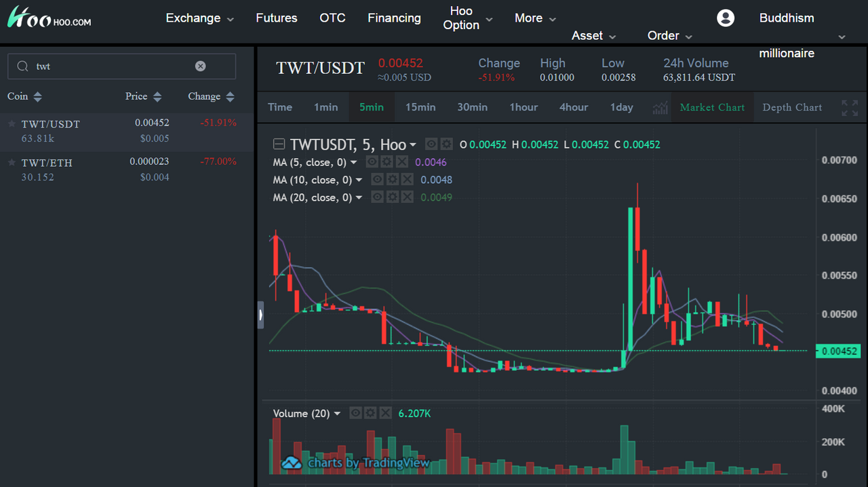The height and width of the screenshot is (487, 868).
Task: Remove the MA 10 indicator
Action: [407, 180]
